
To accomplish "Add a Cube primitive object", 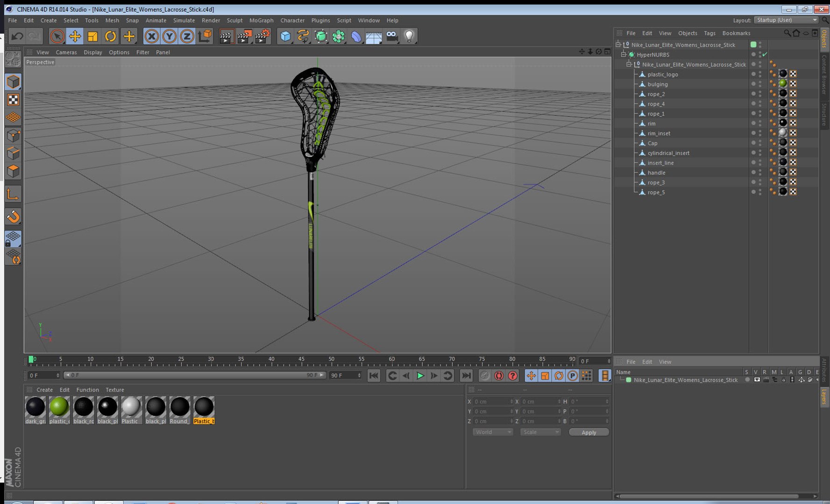I will 285,36.
